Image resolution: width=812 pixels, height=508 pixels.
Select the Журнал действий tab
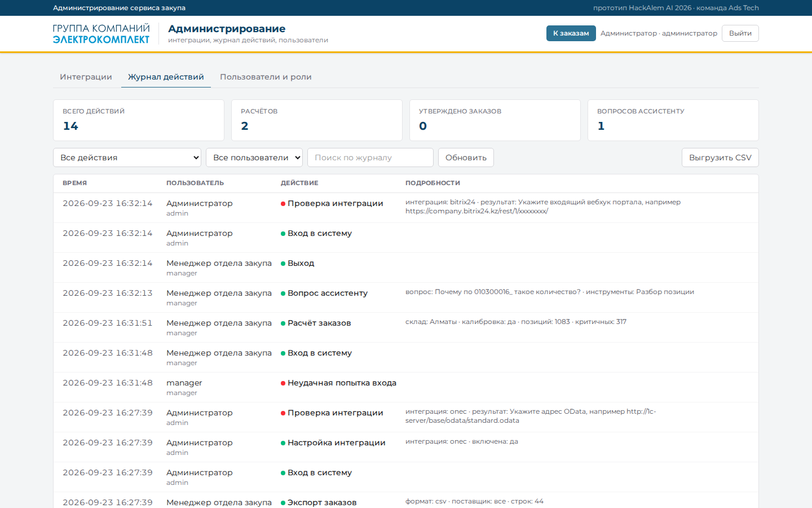tap(166, 77)
